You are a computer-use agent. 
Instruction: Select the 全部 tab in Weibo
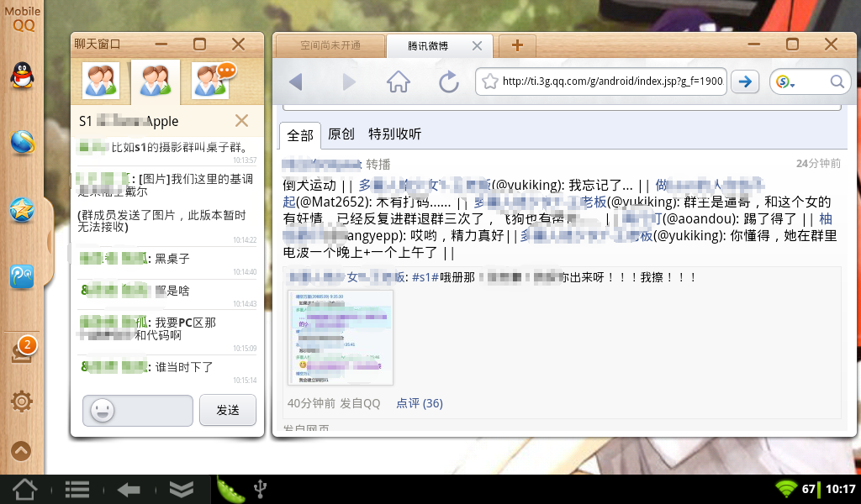(x=300, y=135)
